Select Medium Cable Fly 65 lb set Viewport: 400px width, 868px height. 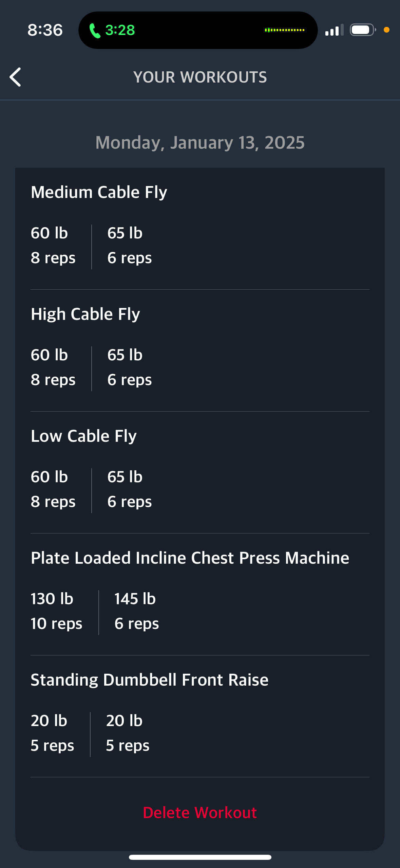[x=129, y=245]
